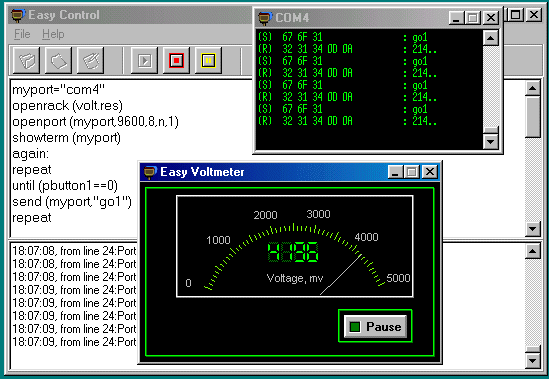Toggle the green indicator on the Pause button
The width and height of the screenshot is (549, 379).
[355, 327]
